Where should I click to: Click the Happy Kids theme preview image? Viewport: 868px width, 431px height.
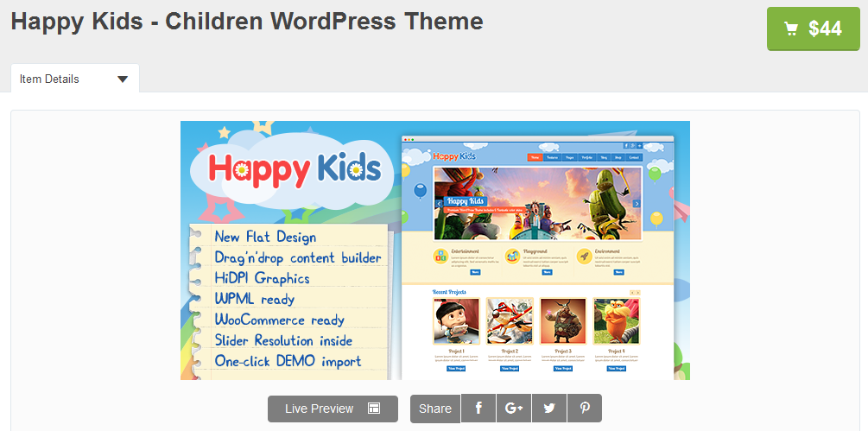(435, 250)
